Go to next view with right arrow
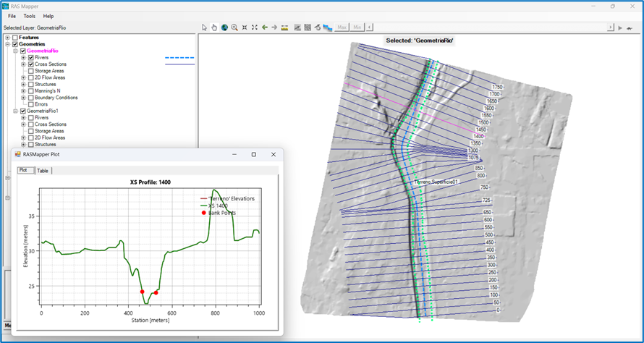644x343 pixels. point(274,27)
